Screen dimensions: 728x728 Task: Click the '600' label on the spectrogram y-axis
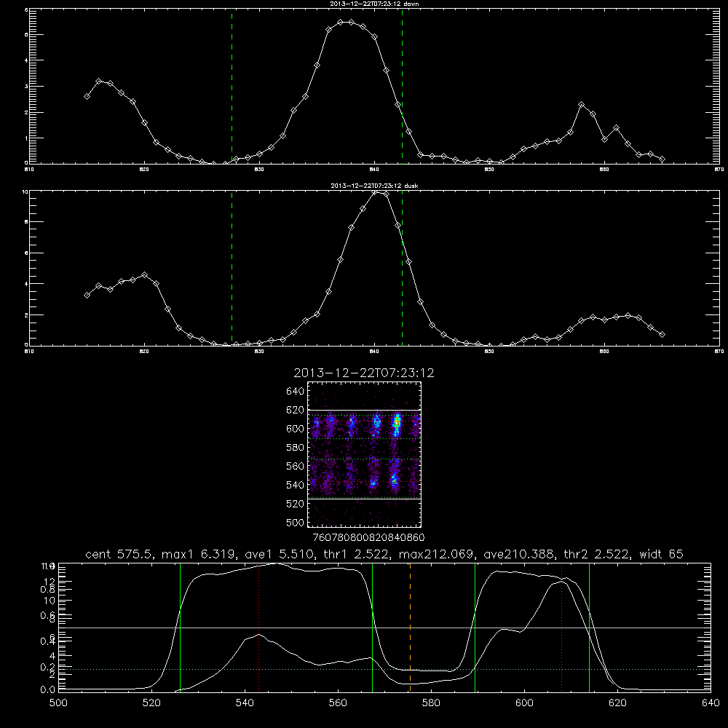tap(296, 429)
